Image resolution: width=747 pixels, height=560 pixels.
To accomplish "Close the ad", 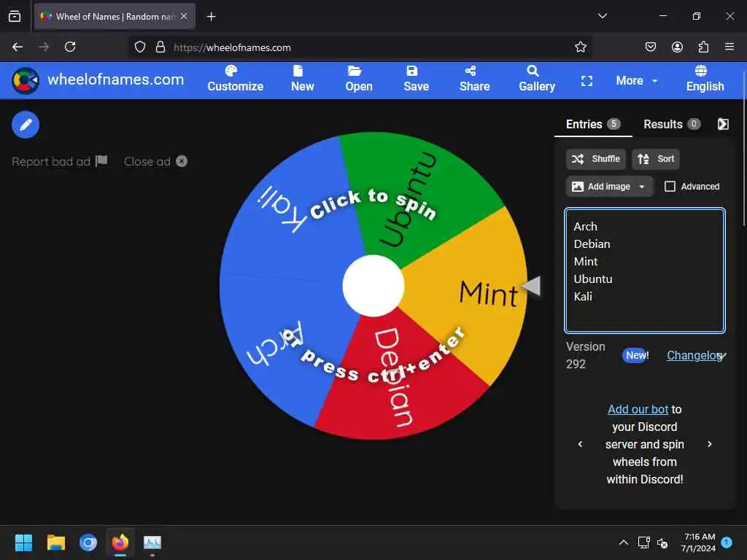I will 155,161.
